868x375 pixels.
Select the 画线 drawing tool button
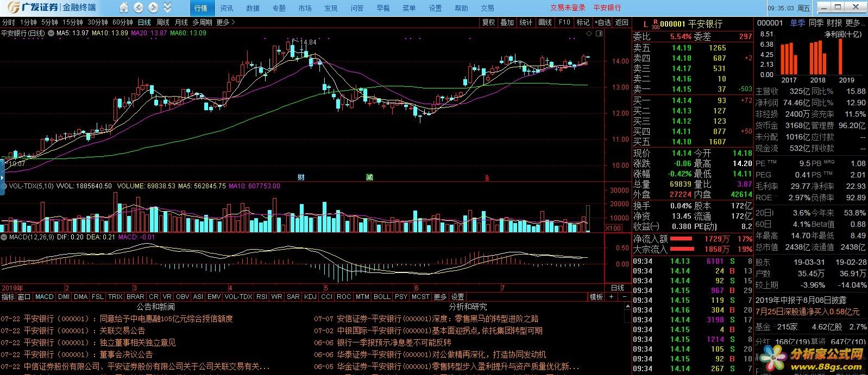coord(545,22)
